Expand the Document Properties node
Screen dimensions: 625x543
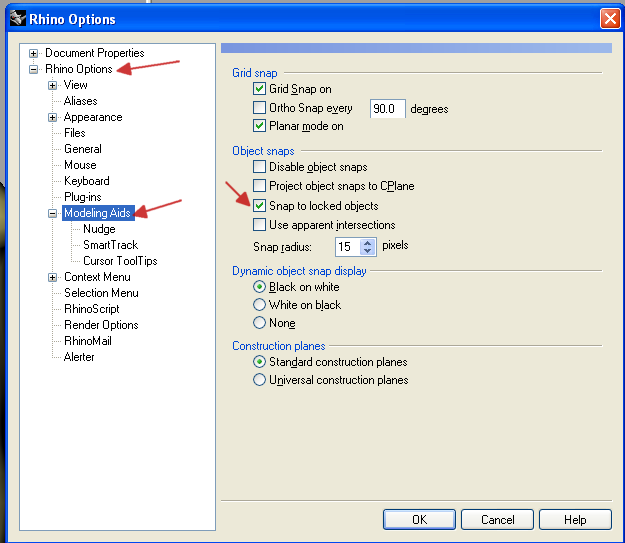click(x=33, y=53)
